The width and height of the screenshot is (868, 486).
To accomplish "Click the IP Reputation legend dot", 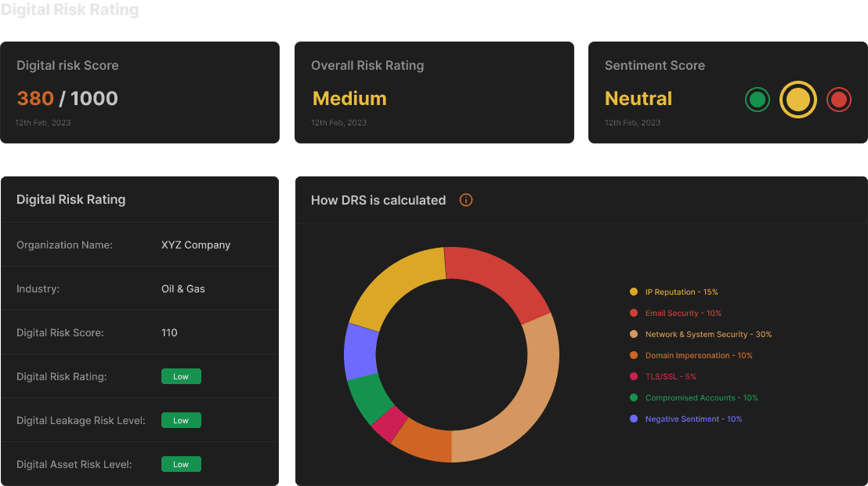I will [x=634, y=292].
